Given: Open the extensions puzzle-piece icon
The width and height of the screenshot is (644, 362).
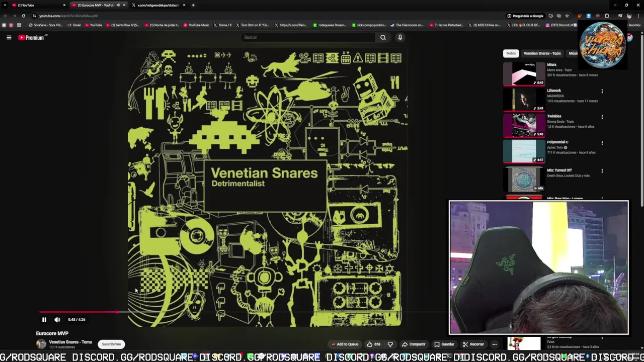Looking at the screenshot, I should click(x=607, y=16).
